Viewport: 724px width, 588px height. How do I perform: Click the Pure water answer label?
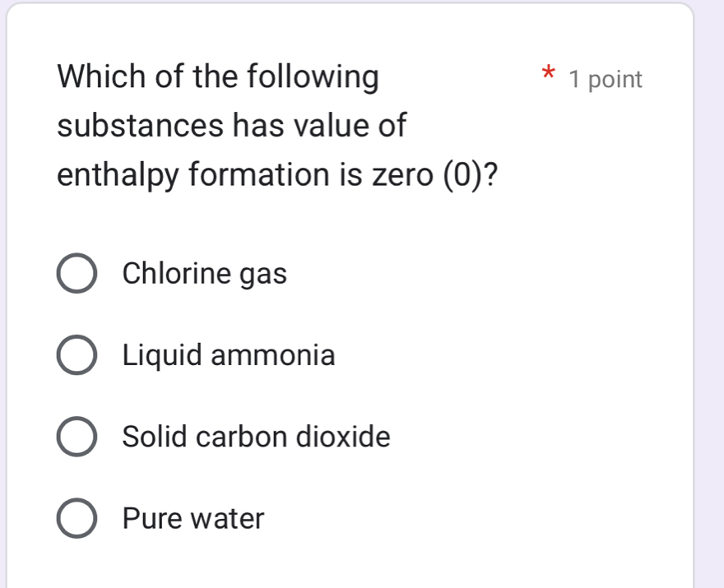pos(193,518)
